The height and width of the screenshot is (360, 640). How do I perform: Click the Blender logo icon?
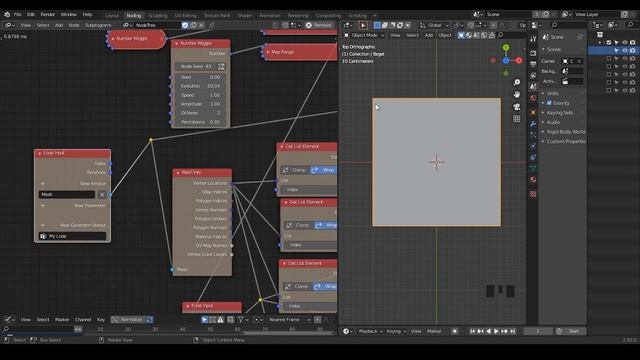pyautogui.click(x=7, y=14)
